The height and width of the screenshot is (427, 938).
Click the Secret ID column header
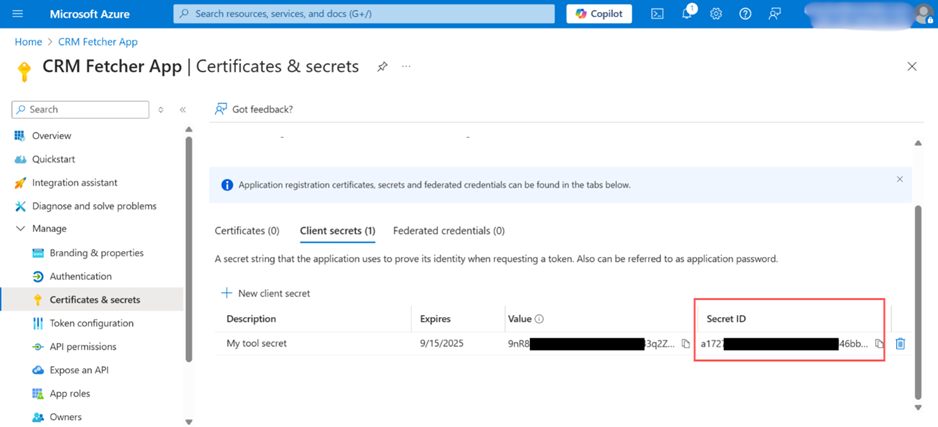(726, 319)
